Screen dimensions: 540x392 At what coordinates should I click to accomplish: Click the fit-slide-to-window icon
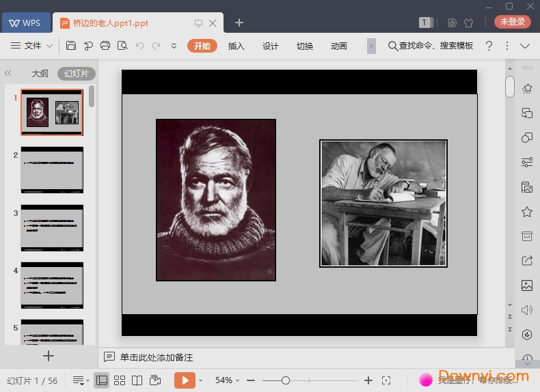coord(386,380)
